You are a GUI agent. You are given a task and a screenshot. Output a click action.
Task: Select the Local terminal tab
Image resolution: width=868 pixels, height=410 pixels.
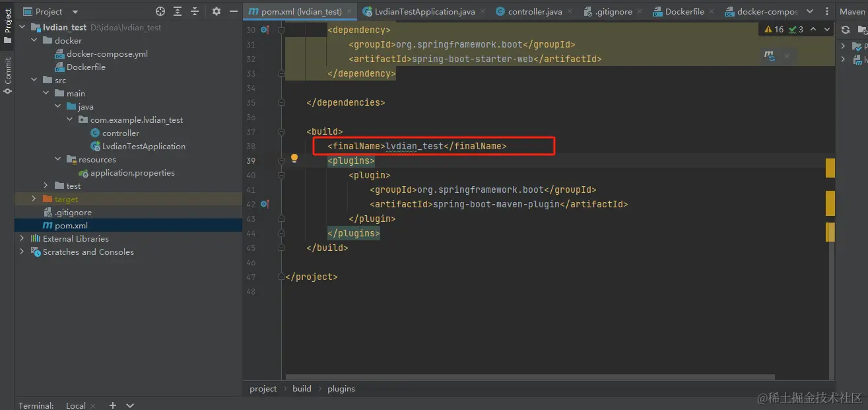pos(76,405)
